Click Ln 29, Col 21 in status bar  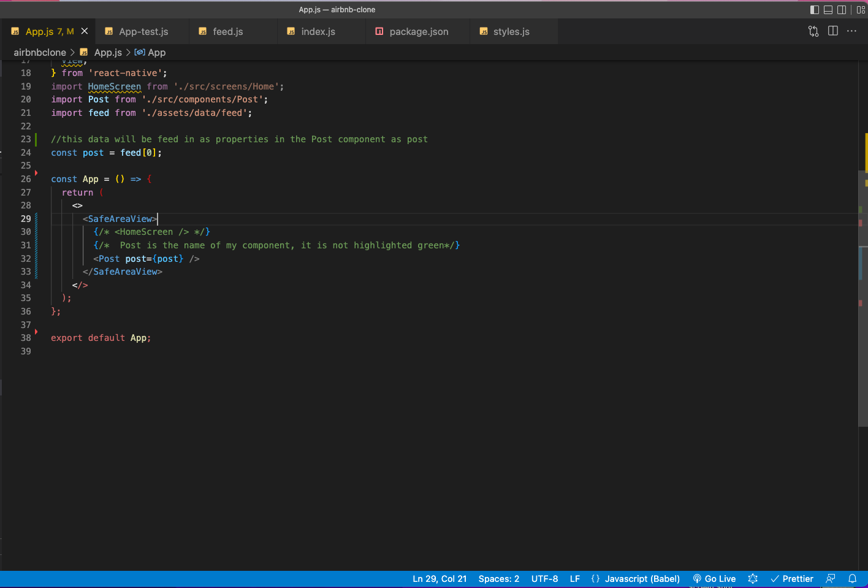(x=440, y=579)
